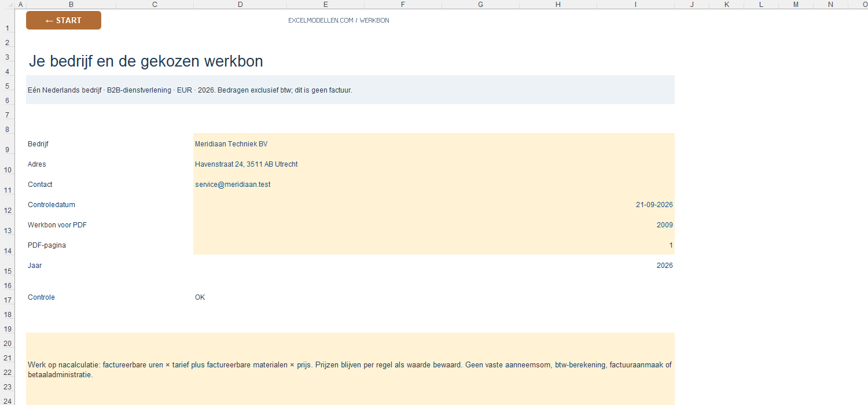Click the PDF-pagina label
The width and height of the screenshot is (868, 405).
47,245
